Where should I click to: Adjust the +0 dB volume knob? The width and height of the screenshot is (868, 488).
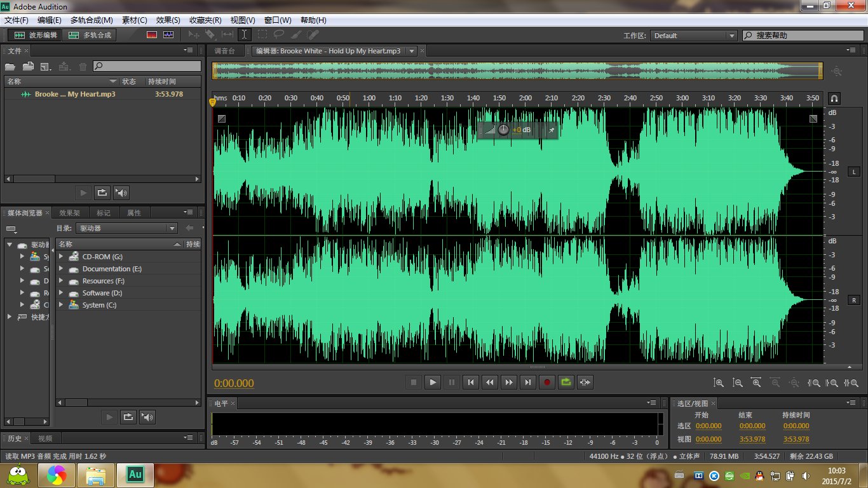click(x=503, y=130)
